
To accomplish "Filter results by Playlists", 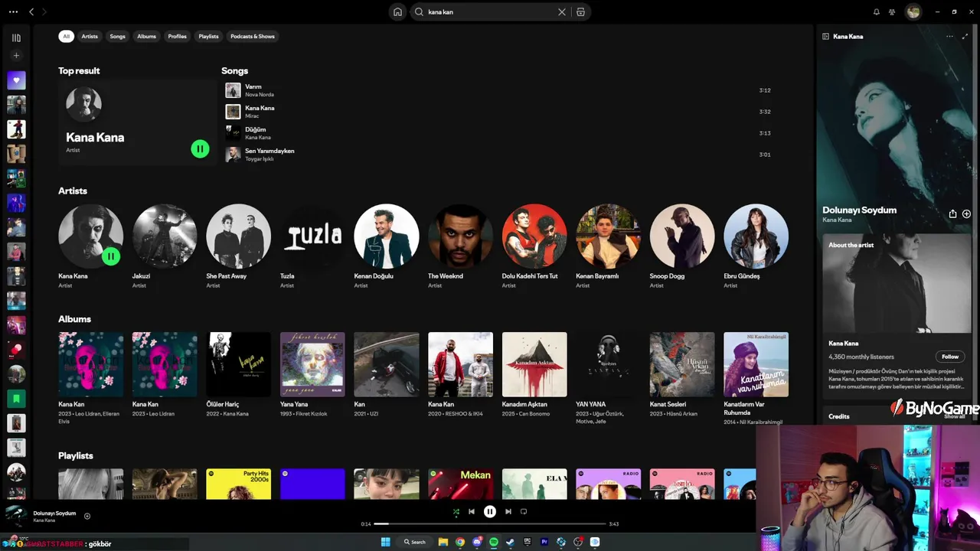I will pos(208,36).
